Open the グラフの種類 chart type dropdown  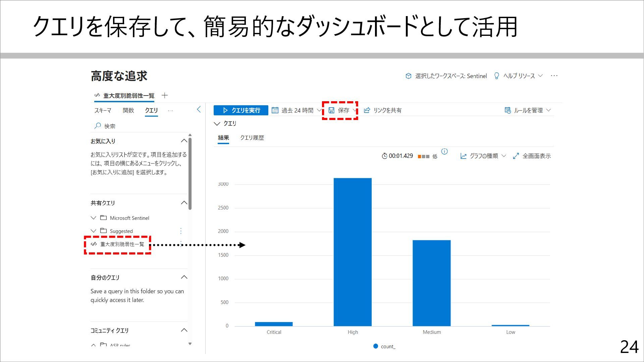(x=483, y=156)
